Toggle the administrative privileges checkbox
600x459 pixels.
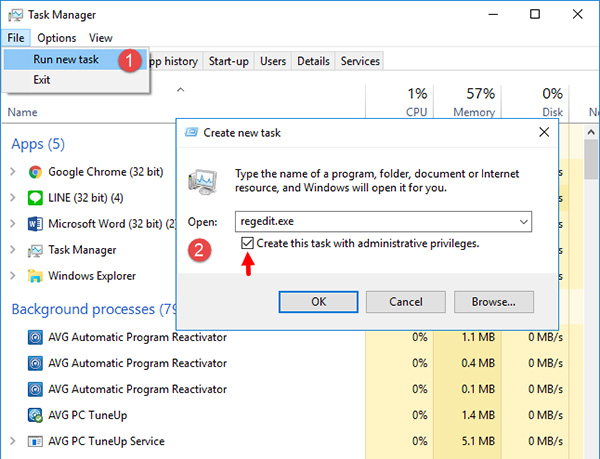[x=248, y=243]
